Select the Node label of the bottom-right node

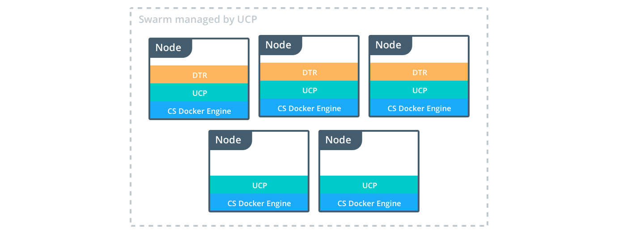coord(339,140)
